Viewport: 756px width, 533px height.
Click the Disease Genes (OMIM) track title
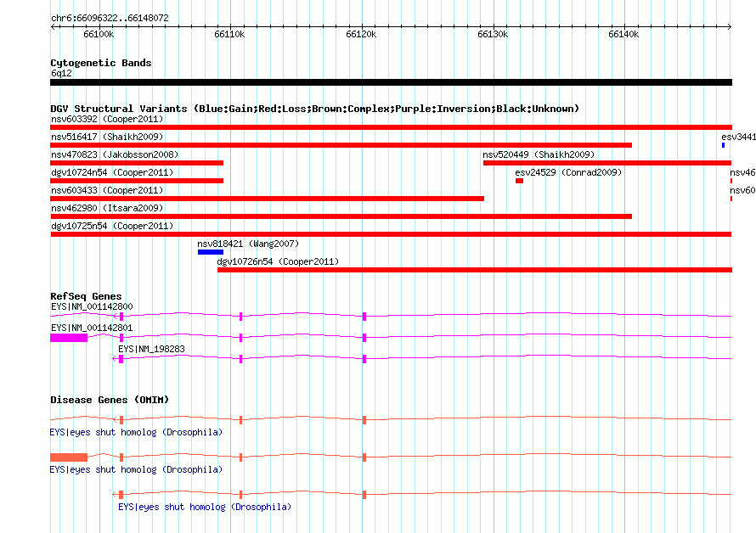110,400
